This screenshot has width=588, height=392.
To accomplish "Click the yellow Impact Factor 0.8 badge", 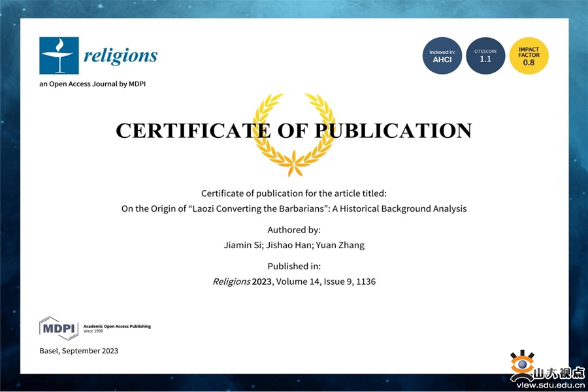I will 529,56.
